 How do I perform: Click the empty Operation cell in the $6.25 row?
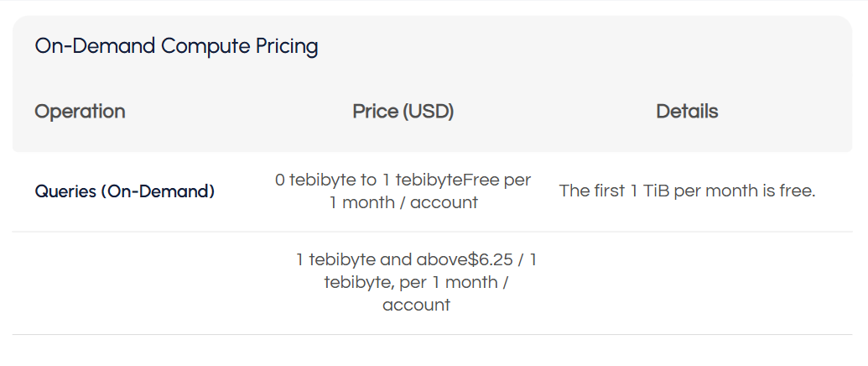[124, 283]
